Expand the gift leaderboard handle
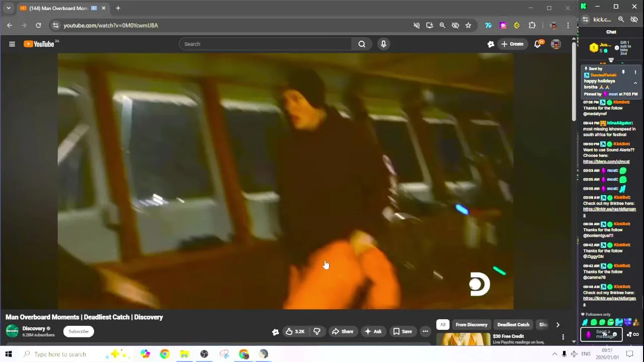 611,60
